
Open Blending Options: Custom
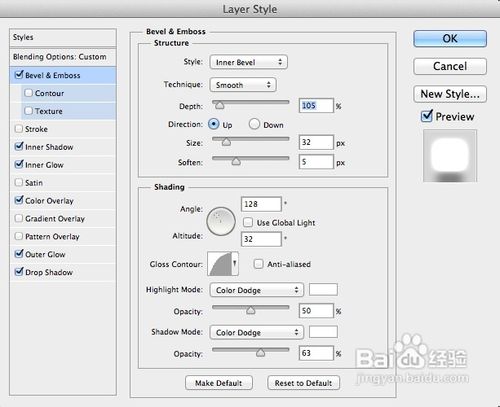click(x=63, y=57)
